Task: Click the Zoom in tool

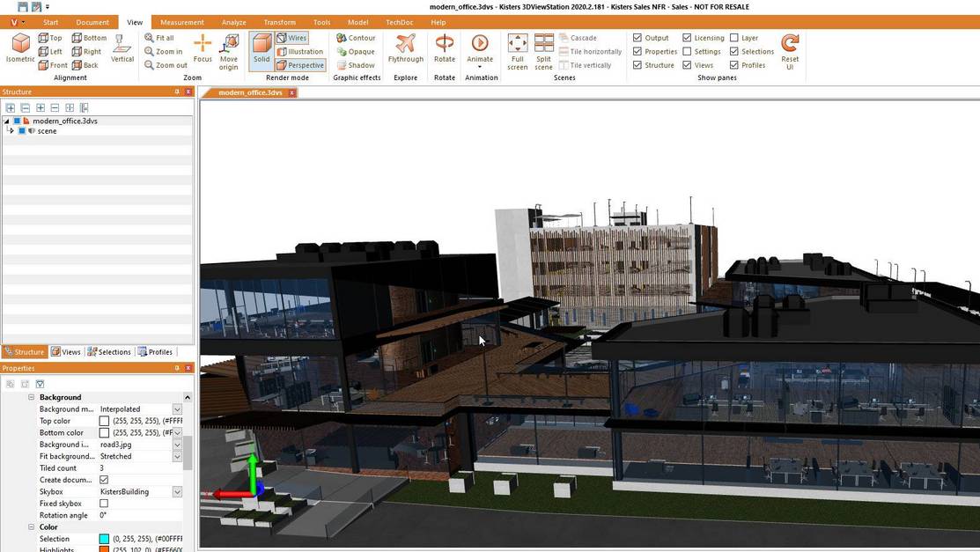Action: pos(164,51)
